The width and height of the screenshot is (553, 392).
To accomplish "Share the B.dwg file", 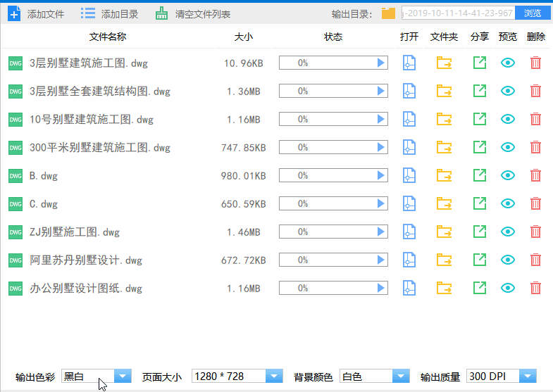I will coord(480,176).
